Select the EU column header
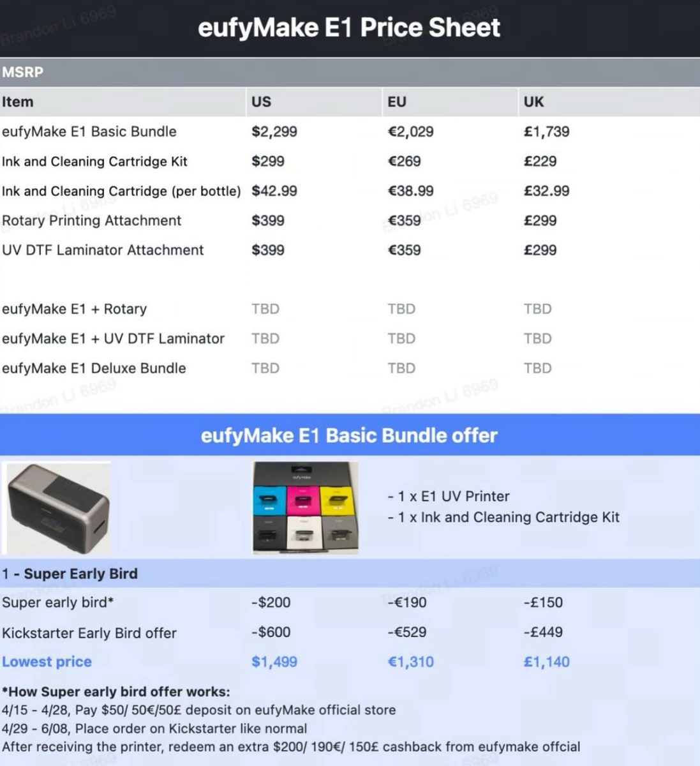 (397, 102)
